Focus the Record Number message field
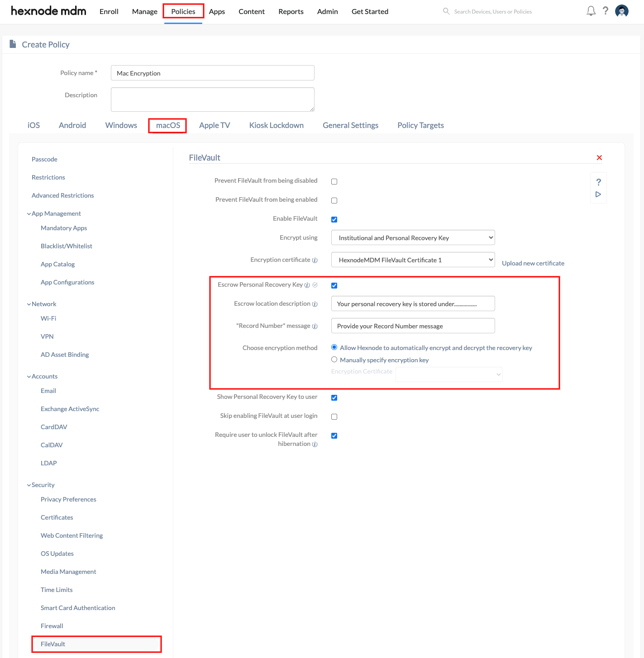Image resolution: width=644 pixels, height=658 pixels. [x=413, y=326]
